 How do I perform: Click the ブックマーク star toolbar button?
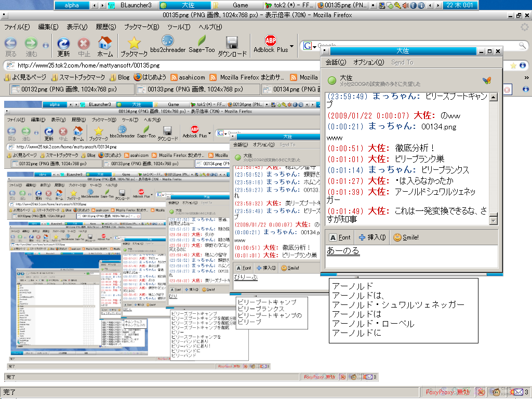(x=134, y=47)
